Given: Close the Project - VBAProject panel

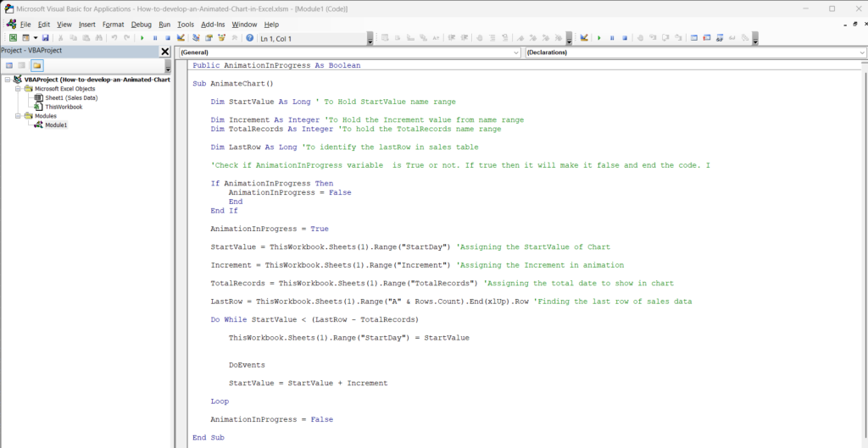Looking at the screenshot, I should point(165,52).
